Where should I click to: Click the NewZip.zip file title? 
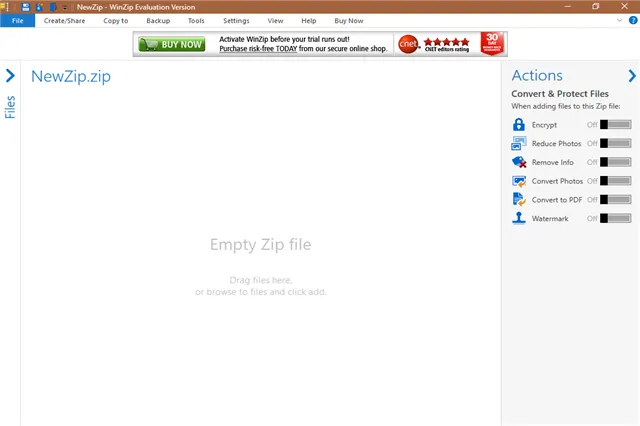[x=71, y=76]
